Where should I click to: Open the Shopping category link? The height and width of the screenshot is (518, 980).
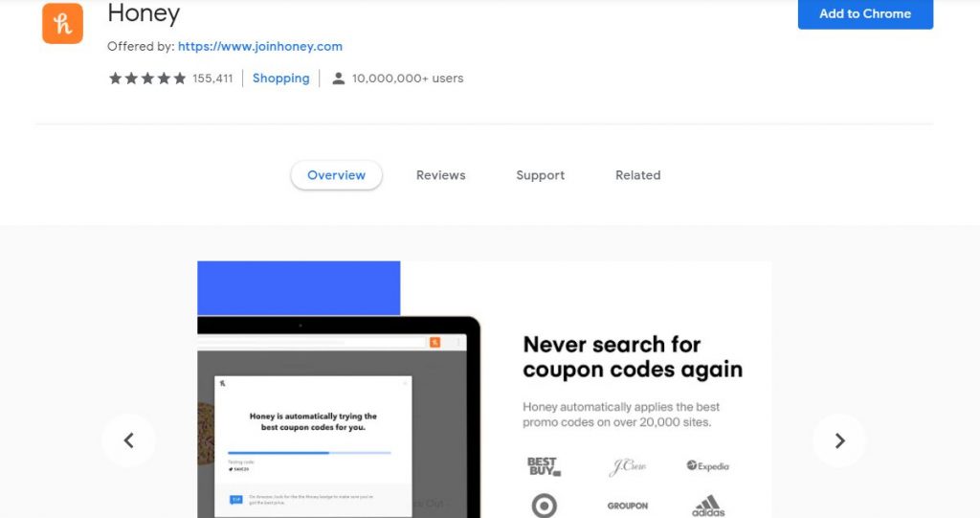(x=280, y=79)
